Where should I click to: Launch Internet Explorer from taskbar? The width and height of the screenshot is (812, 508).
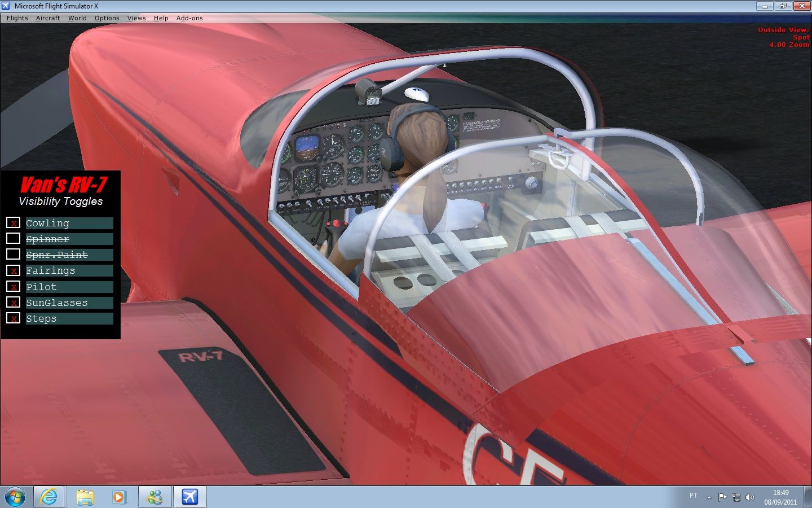pos(49,497)
